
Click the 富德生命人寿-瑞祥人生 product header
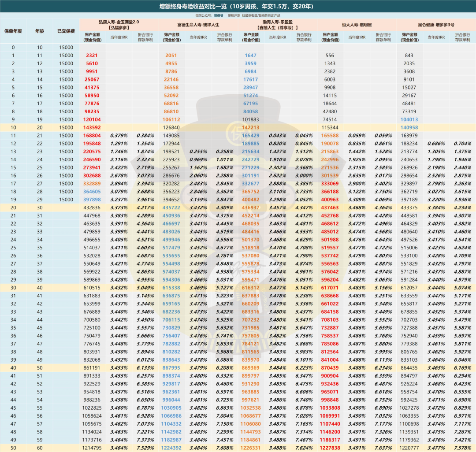tap(198, 24)
